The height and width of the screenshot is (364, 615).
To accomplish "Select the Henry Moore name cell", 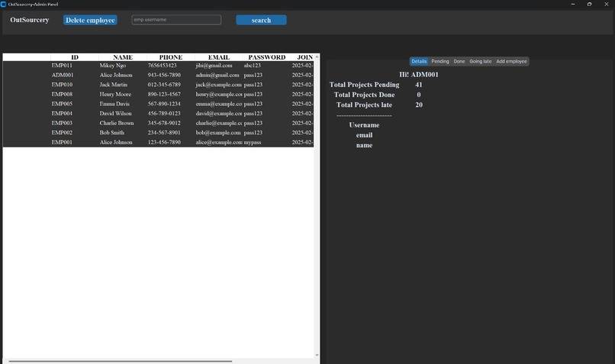I will tap(115, 94).
